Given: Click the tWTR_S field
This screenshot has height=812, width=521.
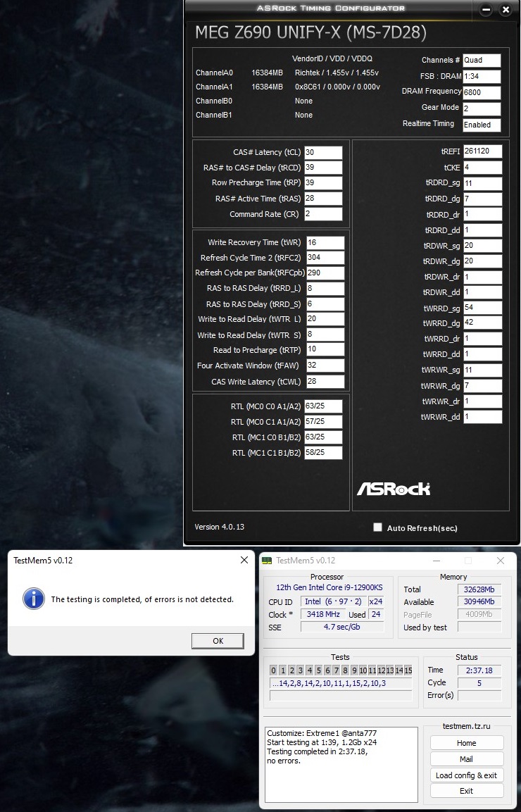Looking at the screenshot, I should click(x=325, y=335).
